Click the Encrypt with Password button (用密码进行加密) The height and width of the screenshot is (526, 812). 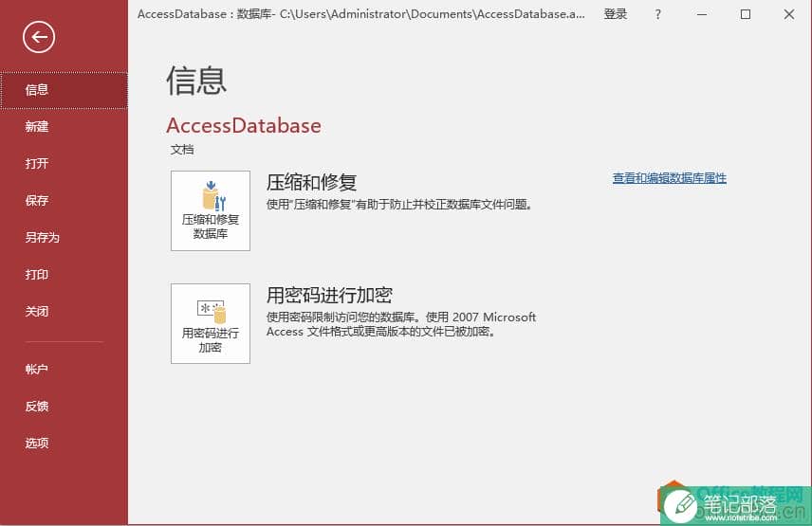(211, 323)
